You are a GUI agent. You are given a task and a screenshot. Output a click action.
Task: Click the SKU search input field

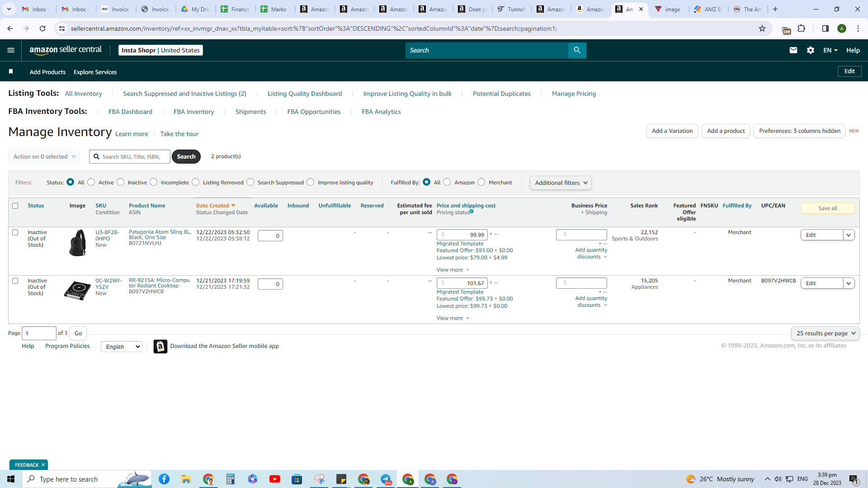point(130,157)
